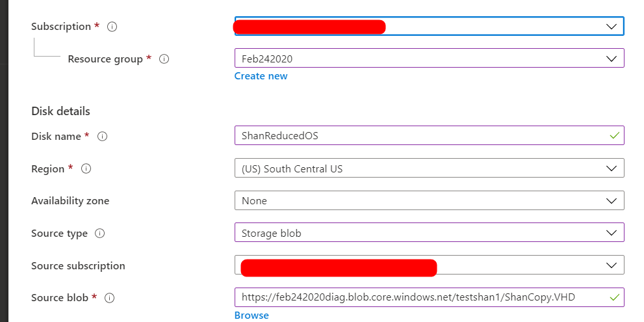The image size is (644, 322).
Task: Expand the Source subscription dropdown
Action: tap(429, 265)
